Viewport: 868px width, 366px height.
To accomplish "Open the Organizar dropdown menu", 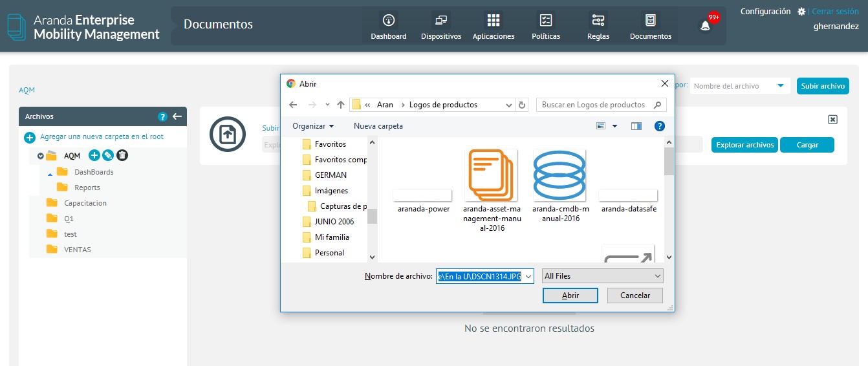I will point(313,126).
